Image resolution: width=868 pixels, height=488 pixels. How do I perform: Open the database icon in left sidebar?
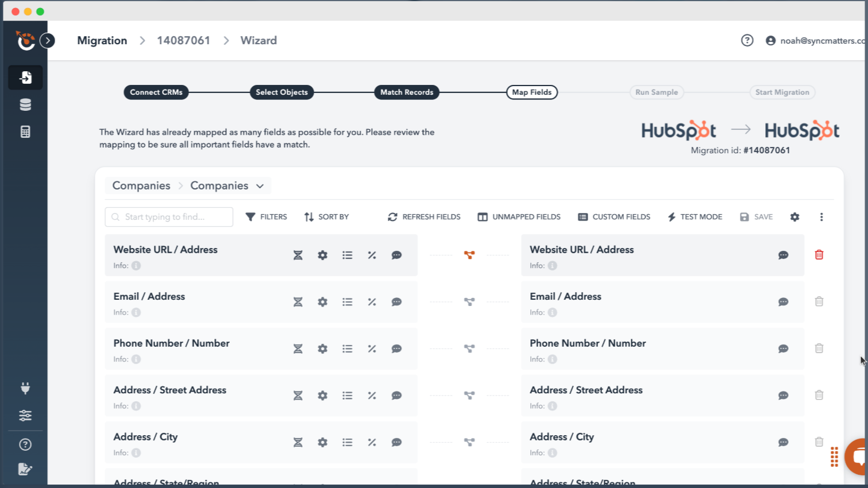(25, 104)
